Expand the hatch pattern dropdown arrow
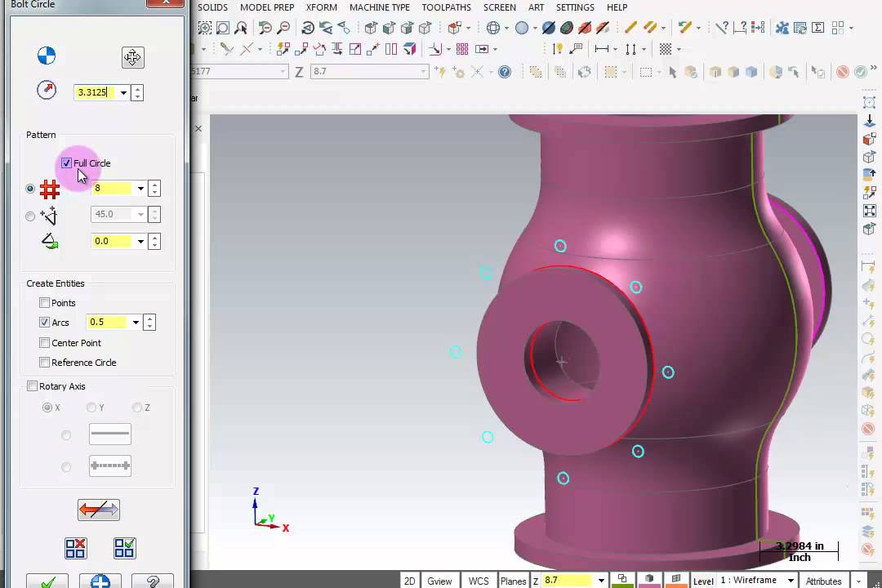The image size is (882, 588). coord(679,50)
